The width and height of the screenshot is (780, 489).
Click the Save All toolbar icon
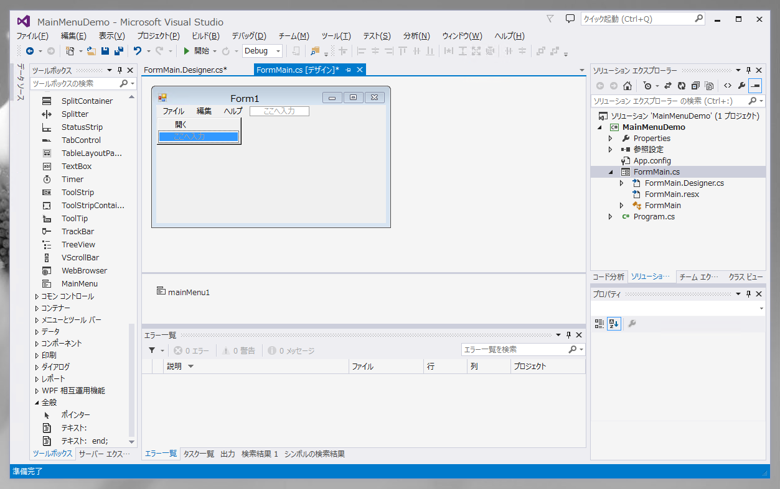point(118,51)
